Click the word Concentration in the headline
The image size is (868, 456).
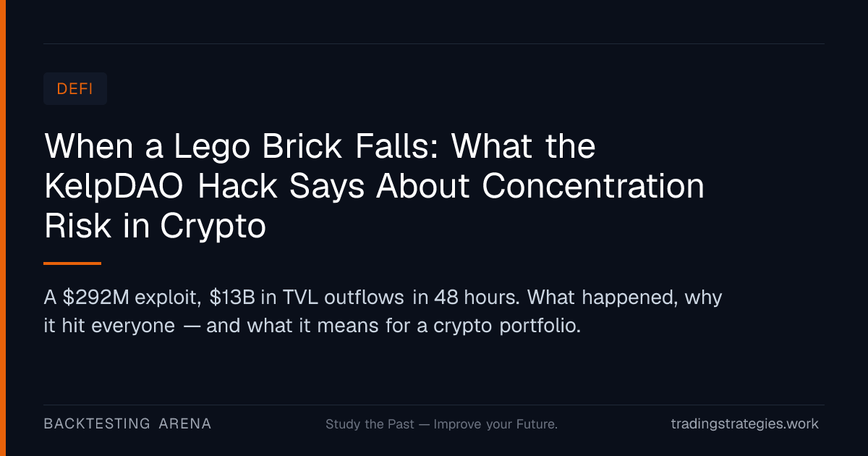pyautogui.click(x=593, y=187)
